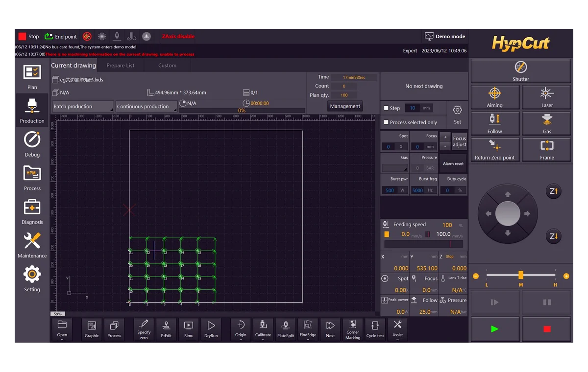Image resolution: width=588 pixels, height=372 pixels.
Task: Click the Focus adjust button
Action: 460,141
